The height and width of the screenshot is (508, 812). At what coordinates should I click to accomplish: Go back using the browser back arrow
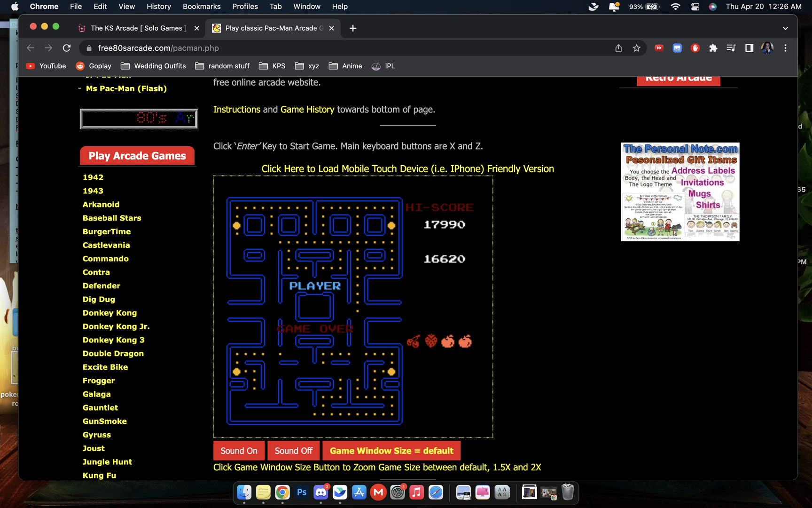click(x=31, y=48)
